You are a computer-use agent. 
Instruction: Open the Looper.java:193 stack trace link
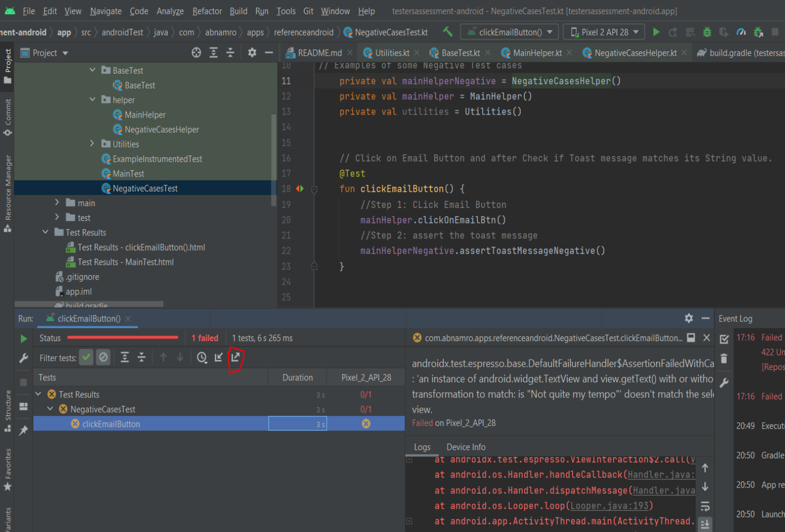click(x=610, y=506)
